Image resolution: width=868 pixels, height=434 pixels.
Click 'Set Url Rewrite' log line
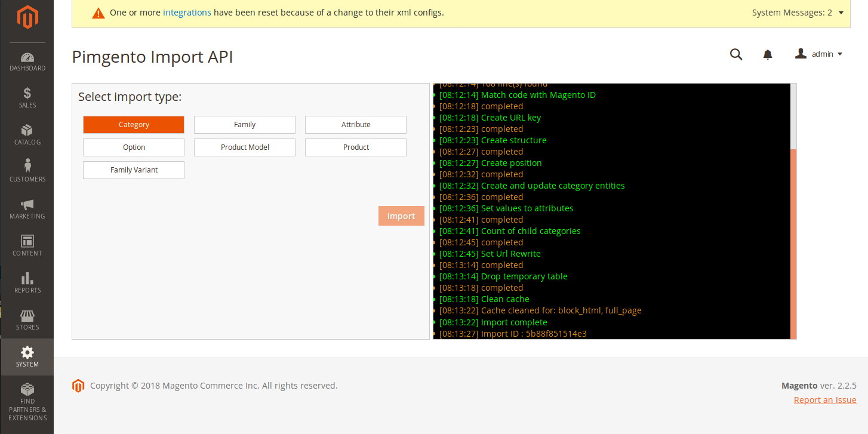(490, 254)
